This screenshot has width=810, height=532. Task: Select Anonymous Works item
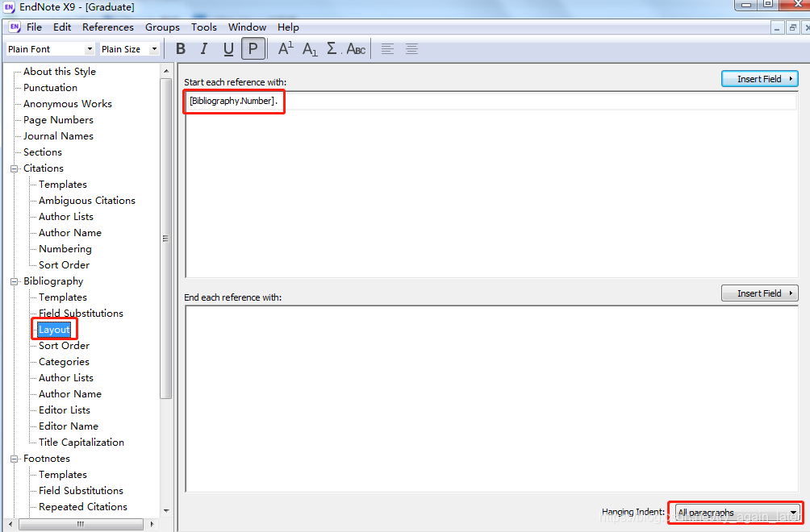68,104
